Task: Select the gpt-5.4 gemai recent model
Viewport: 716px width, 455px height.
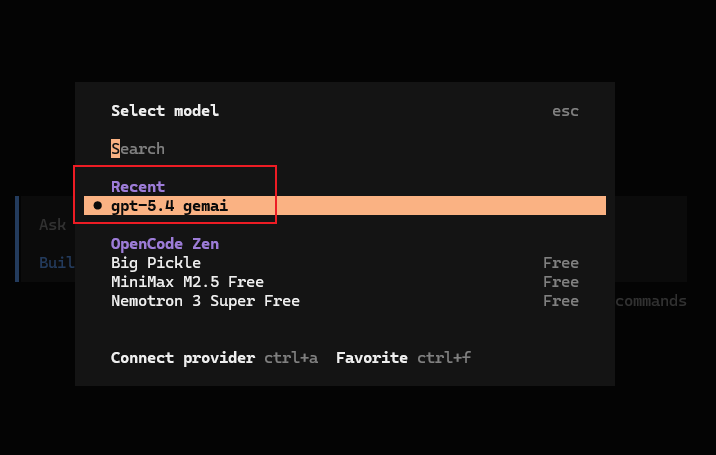Action: tap(170, 206)
